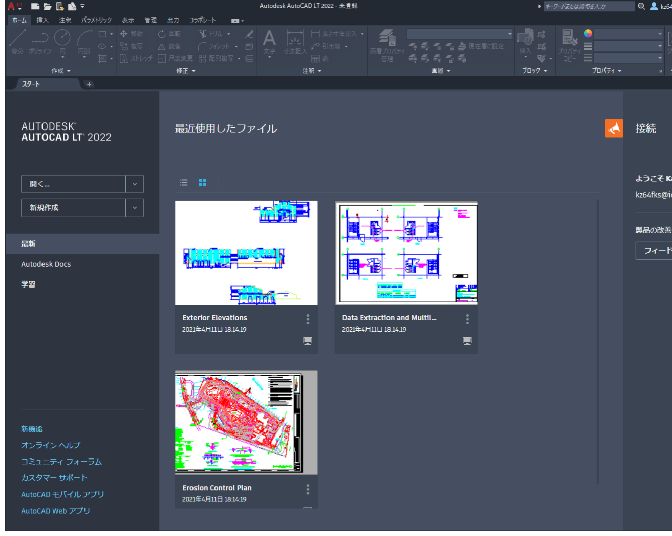
Task: Open Layer Properties Manager (画層プロパティ管理)
Action: click(x=387, y=44)
